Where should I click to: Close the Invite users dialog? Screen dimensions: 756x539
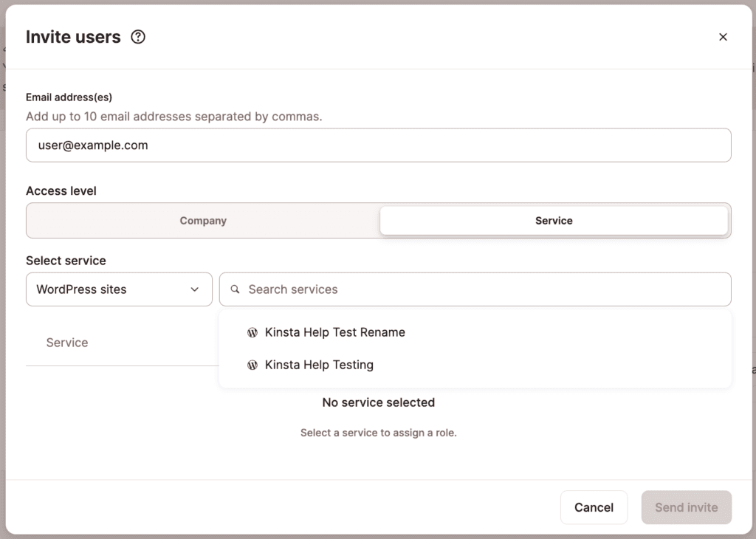coord(723,37)
